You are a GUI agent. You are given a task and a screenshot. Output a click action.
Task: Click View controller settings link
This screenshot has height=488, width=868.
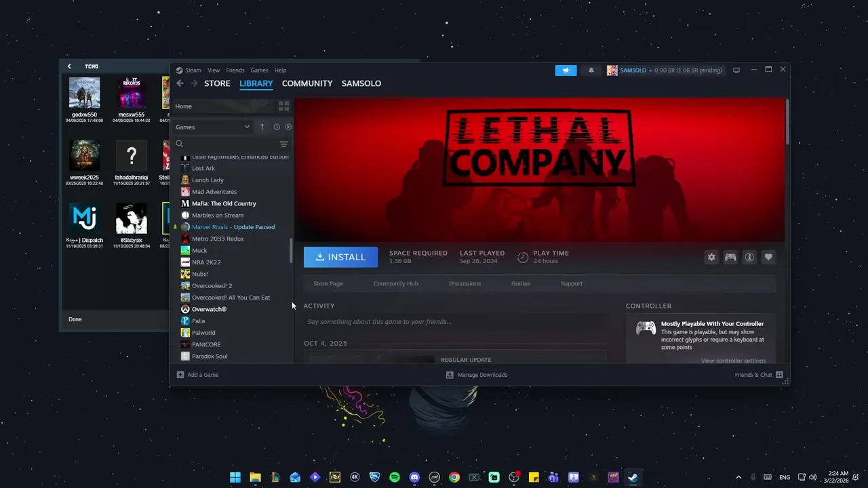point(734,361)
